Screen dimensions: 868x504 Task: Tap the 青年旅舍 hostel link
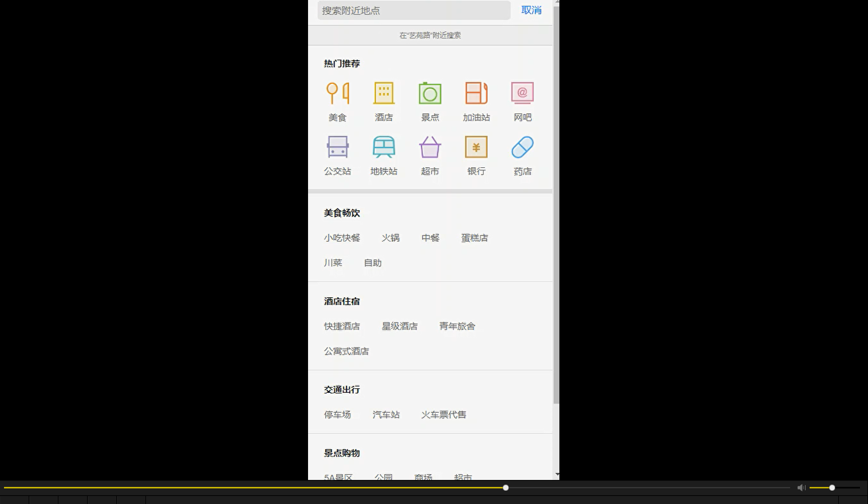[457, 326]
